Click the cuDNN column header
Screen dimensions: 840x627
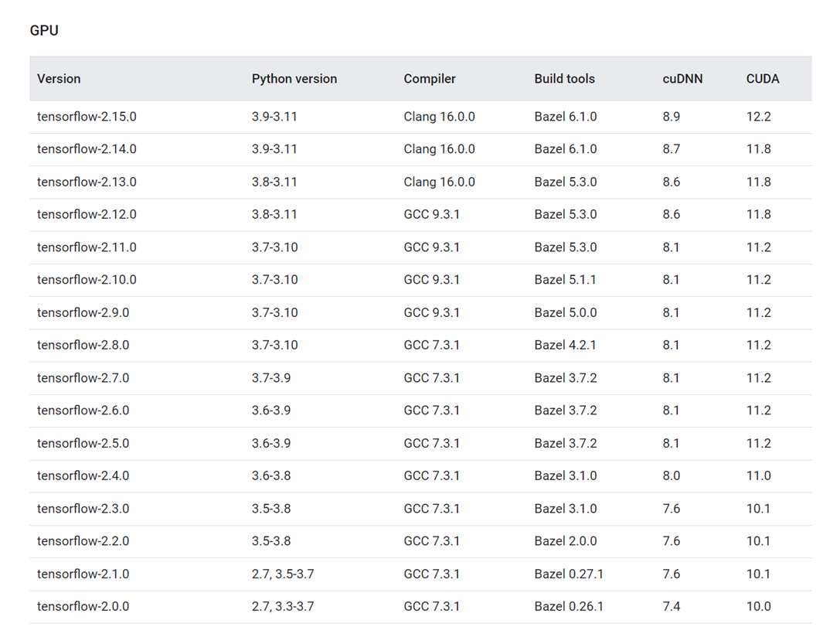pyautogui.click(x=682, y=79)
